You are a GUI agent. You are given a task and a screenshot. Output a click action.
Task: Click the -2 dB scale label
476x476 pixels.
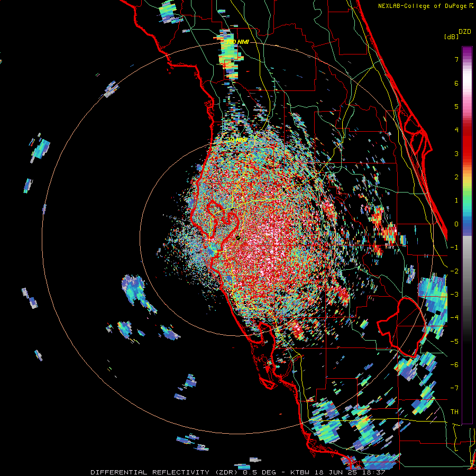click(454, 271)
